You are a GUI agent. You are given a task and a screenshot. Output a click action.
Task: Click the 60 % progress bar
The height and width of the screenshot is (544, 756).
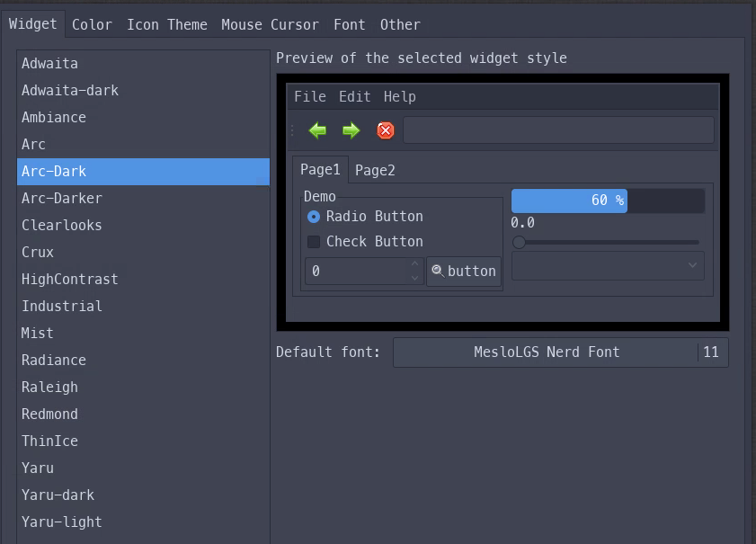tap(608, 201)
